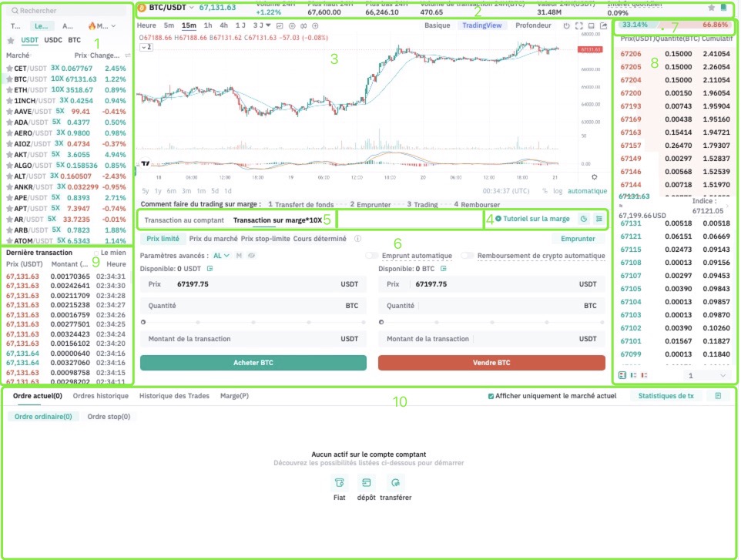The width and height of the screenshot is (741, 560).
Task: Click Vendre BTC button
Action: point(491,363)
